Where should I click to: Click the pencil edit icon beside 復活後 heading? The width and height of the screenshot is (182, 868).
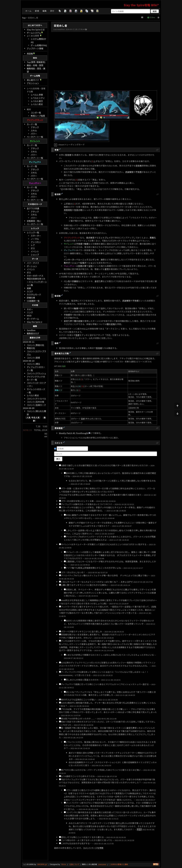tap(62, 295)
